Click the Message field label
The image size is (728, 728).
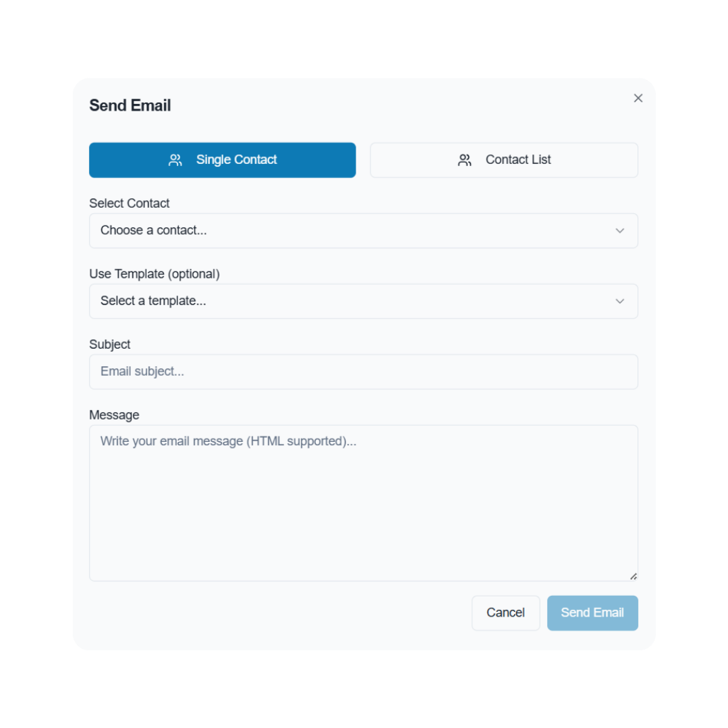(x=114, y=415)
